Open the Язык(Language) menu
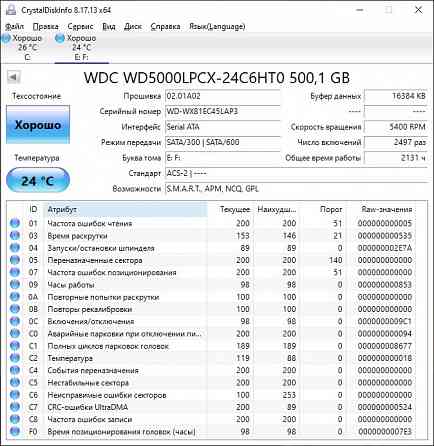Screen dimensions: 434x446 pos(217,26)
